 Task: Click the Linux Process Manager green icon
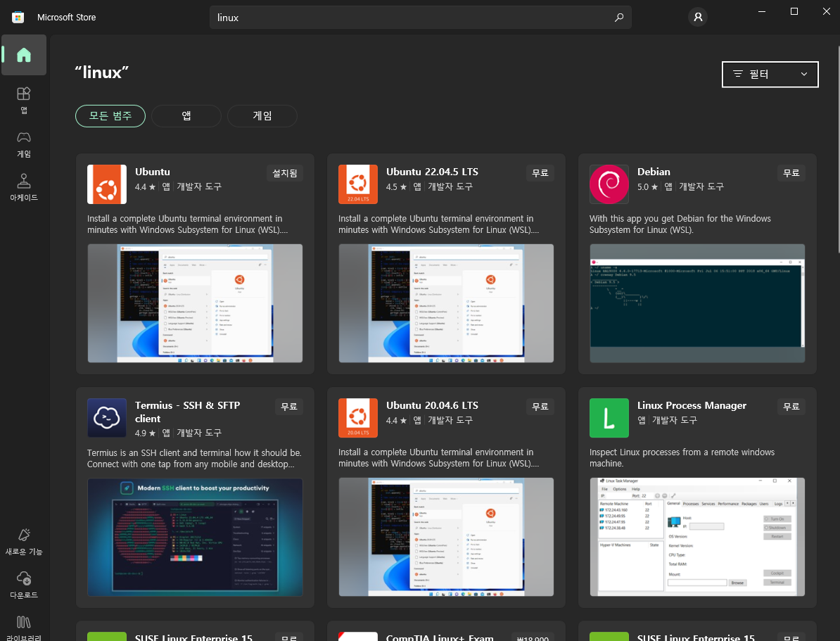609,418
